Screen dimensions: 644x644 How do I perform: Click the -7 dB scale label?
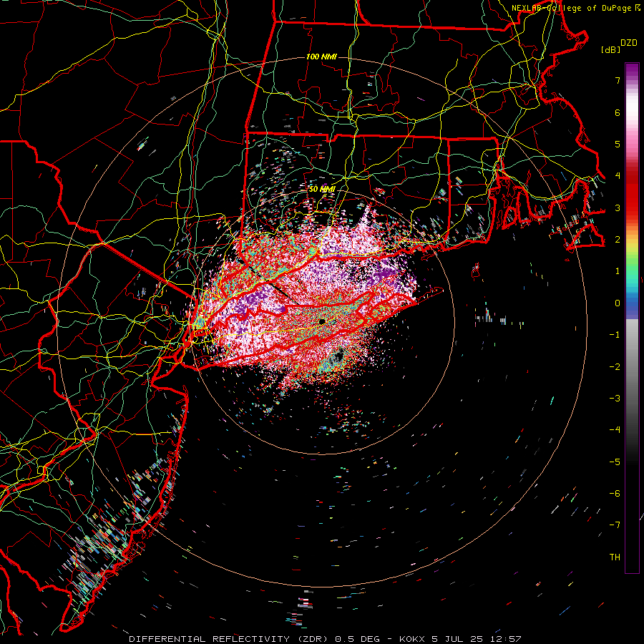pyautogui.click(x=615, y=525)
